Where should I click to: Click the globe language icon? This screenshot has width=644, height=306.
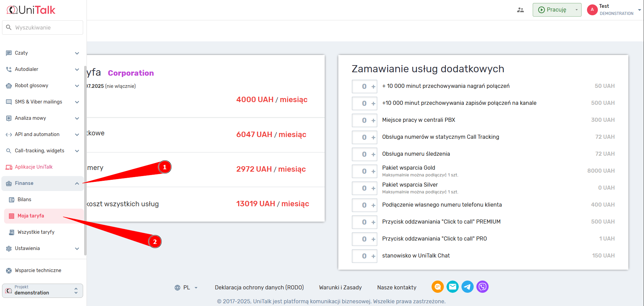(x=177, y=288)
